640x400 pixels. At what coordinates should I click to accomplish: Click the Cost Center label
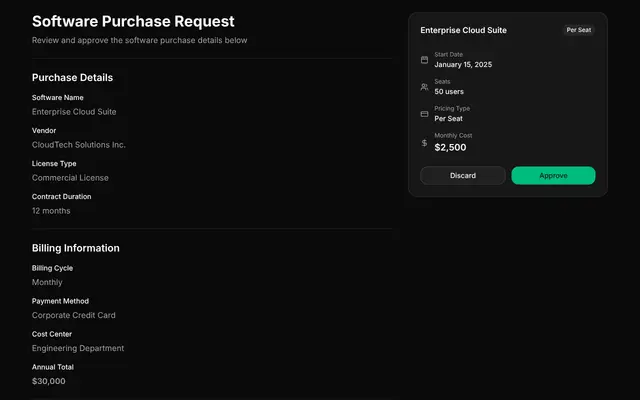click(x=52, y=334)
